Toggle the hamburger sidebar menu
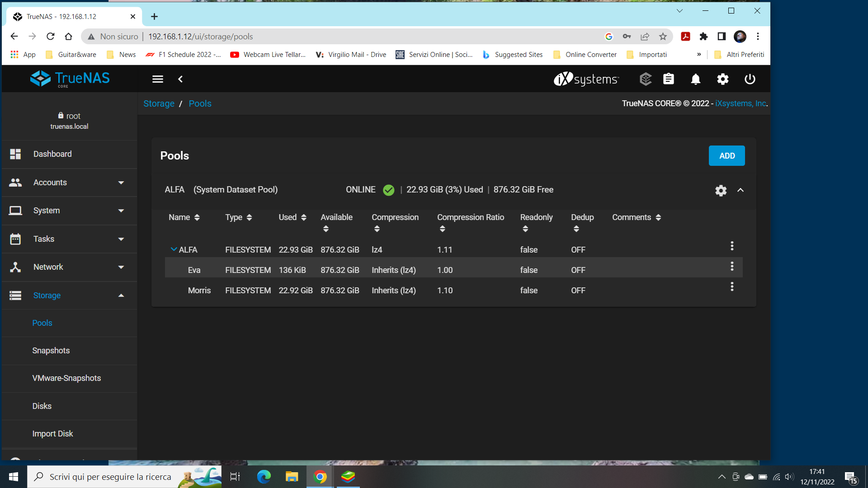This screenshot has height=488, width=868. 157,79
